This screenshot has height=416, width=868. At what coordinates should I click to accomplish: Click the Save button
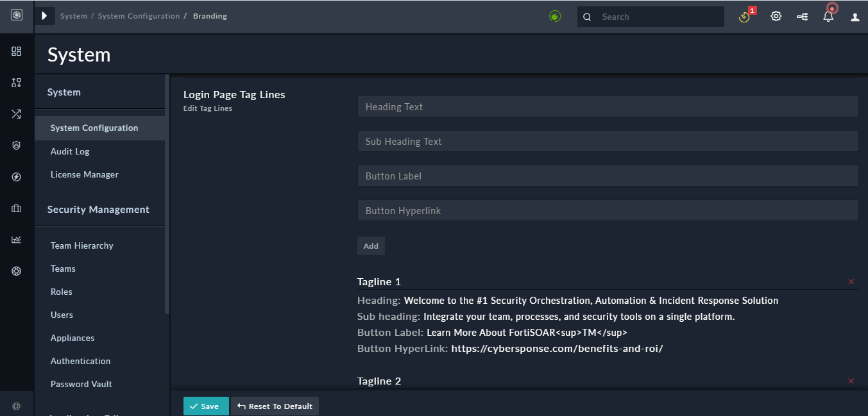click(206, 406)
